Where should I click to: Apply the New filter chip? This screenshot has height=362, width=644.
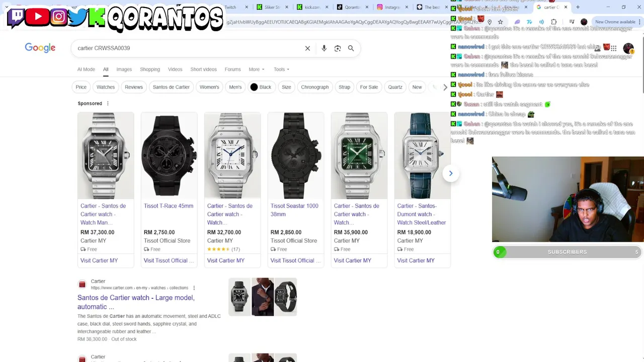pyautogui.click(x=417, y=87)
